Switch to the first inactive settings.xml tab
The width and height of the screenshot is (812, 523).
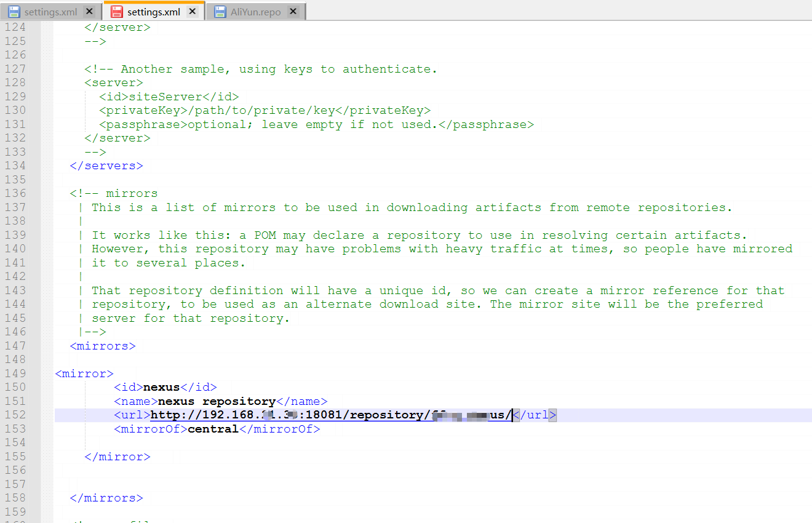50,12
